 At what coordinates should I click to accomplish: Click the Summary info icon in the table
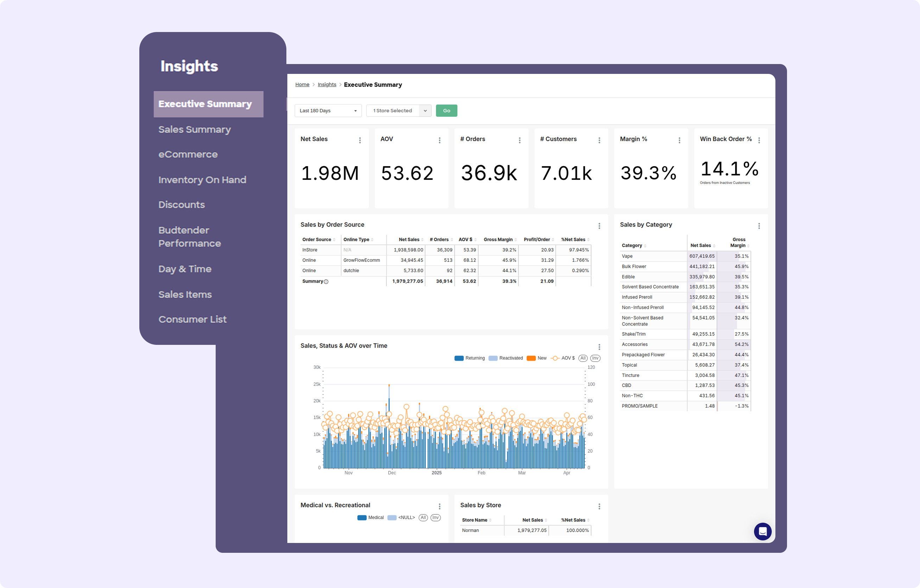pos(326,282)
